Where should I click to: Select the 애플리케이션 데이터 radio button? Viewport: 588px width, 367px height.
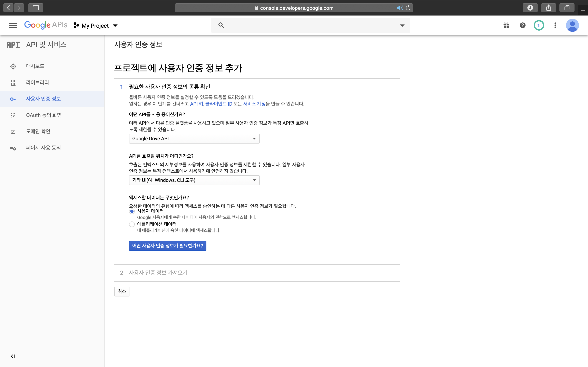(x=132, y=224)
